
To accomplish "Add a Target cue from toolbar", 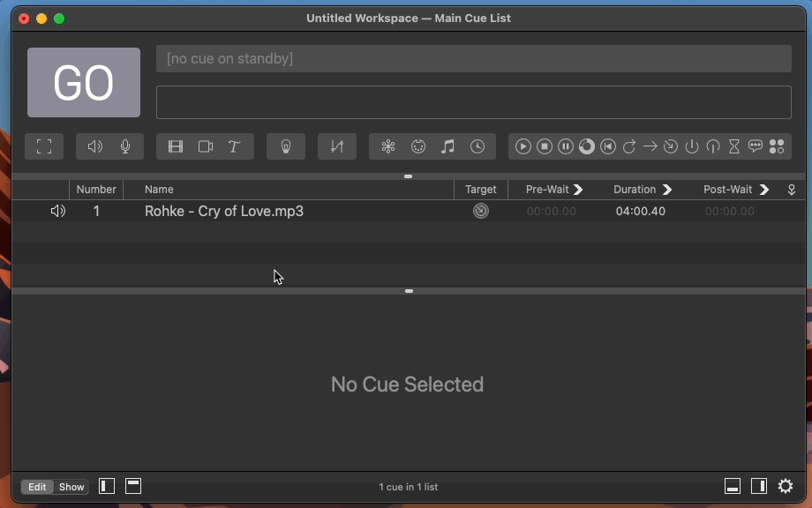I will [671, 146].
